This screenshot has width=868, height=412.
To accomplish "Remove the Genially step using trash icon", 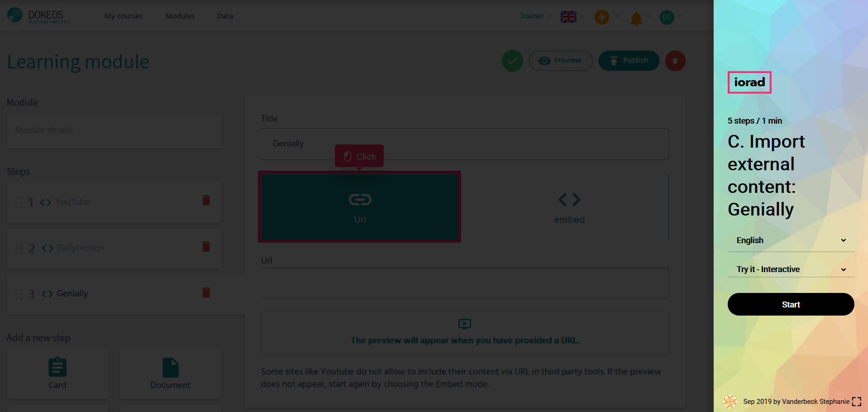I will pos(206,292).
